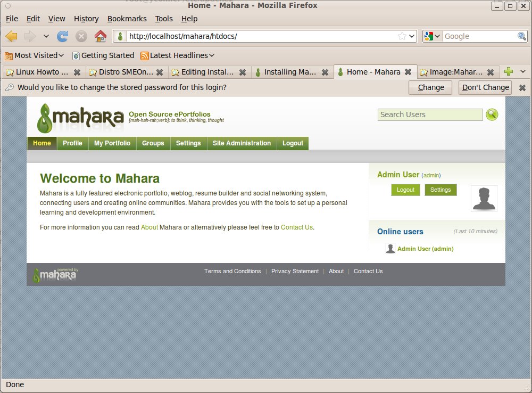
Task: Click the Logout button under Admin User
Action: coord(406,190)
